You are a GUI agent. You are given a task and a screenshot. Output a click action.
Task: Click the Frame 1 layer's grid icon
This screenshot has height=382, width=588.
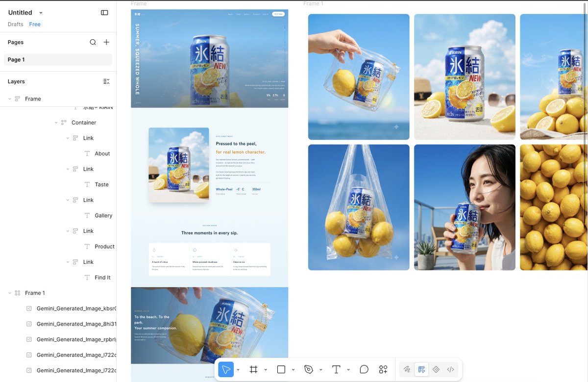(x=17, y=293)
